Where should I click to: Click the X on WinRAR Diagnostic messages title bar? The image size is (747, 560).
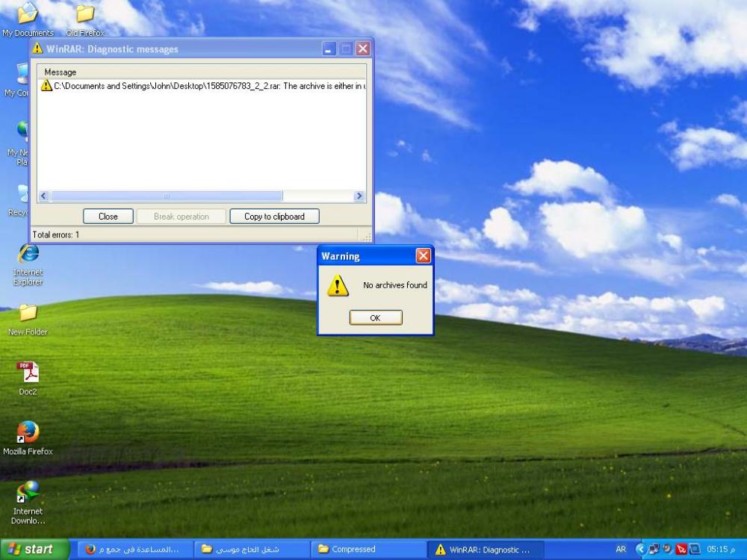pos(363,49)
